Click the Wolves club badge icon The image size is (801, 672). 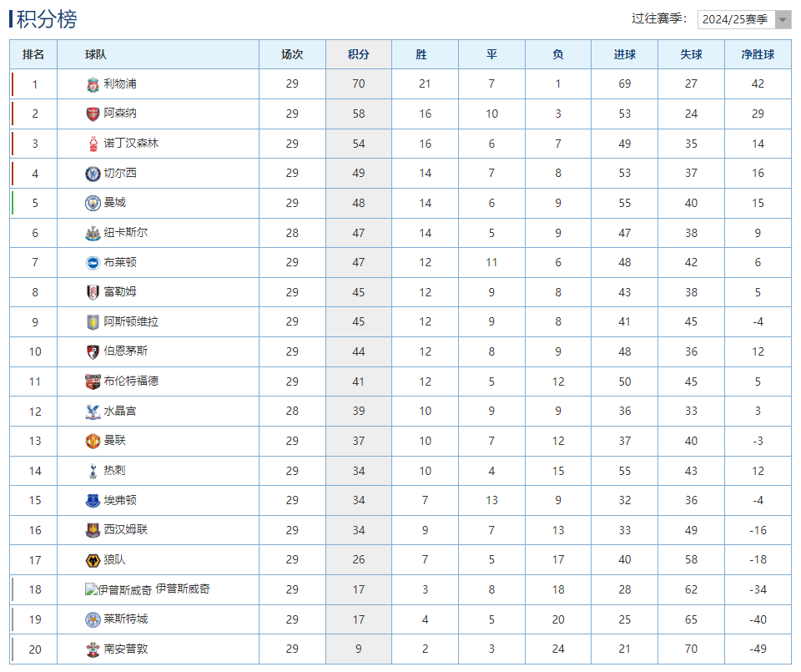pyautogui.click(x=93, y=560)
